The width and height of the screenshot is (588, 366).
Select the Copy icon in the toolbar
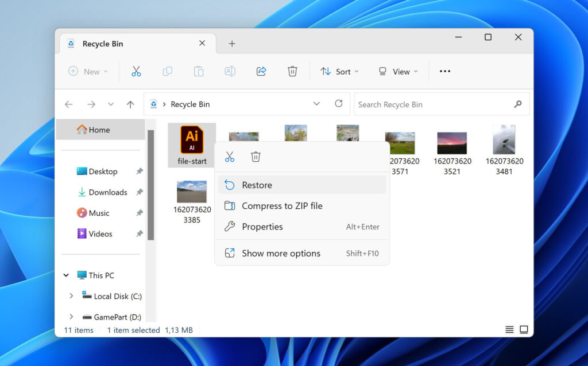[167, 71]
